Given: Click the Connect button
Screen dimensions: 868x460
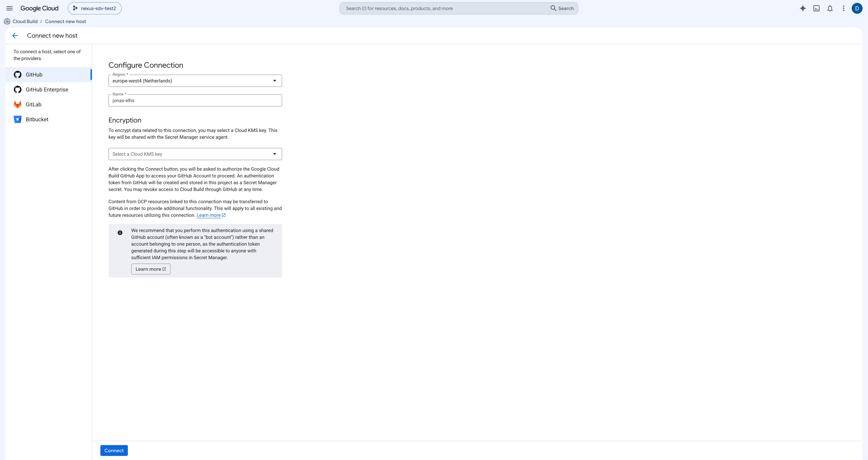Looking at the screenshot, I should (x=114, y=451).
